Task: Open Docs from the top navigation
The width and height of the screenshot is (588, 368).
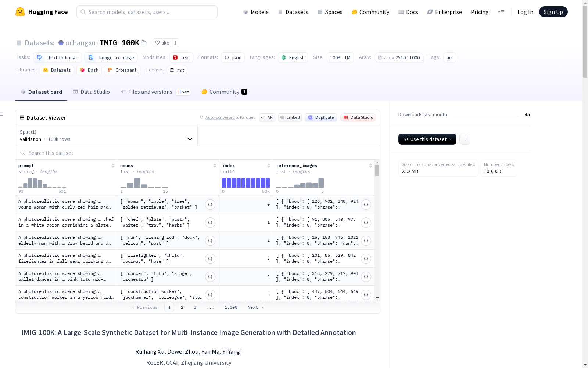Action: [408, 12]
